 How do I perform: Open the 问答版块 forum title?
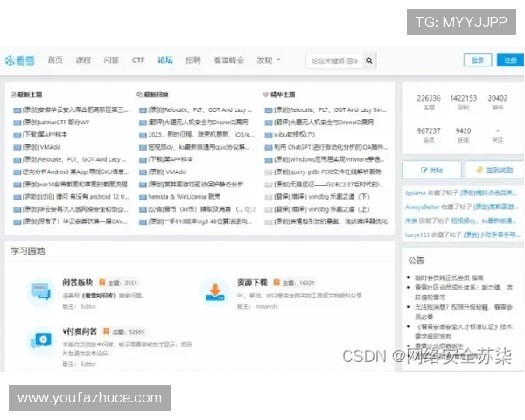77,283
